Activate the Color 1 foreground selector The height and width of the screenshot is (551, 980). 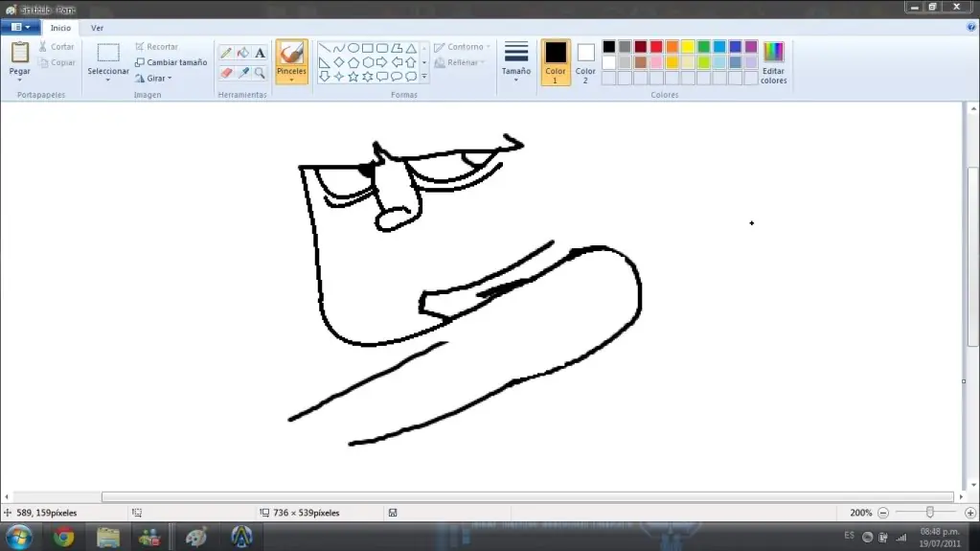point(555,62)
